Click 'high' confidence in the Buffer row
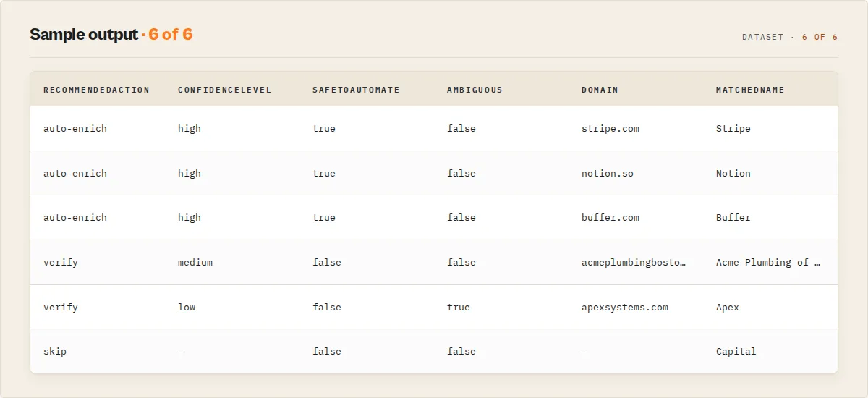868x398 pixels. tap(190, 217)
